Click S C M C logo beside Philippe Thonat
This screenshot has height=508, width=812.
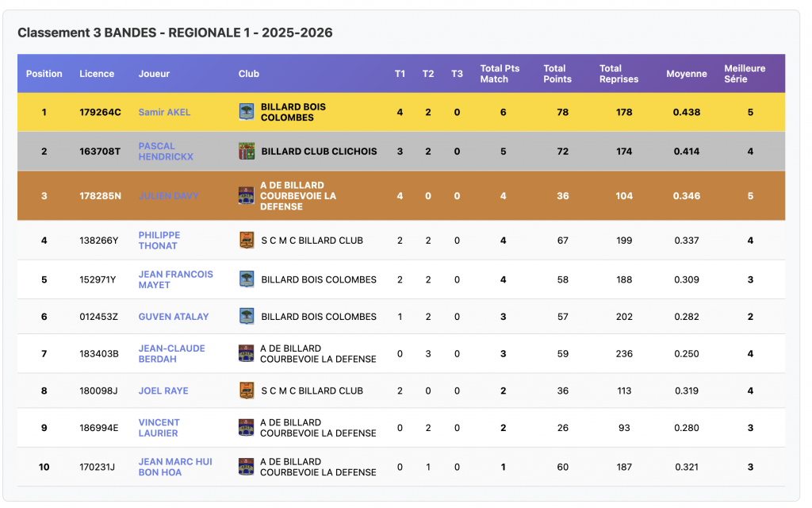pos(247,240)
